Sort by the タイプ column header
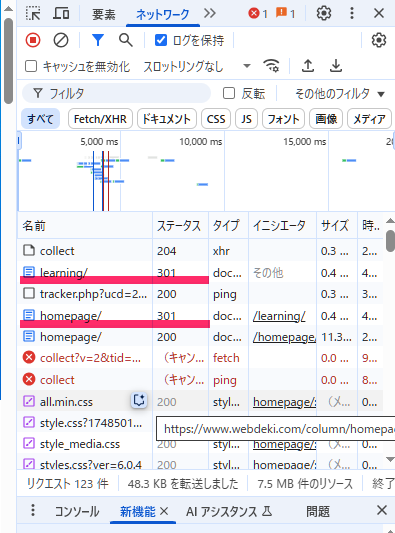395x533 pixels. [228, 225]
